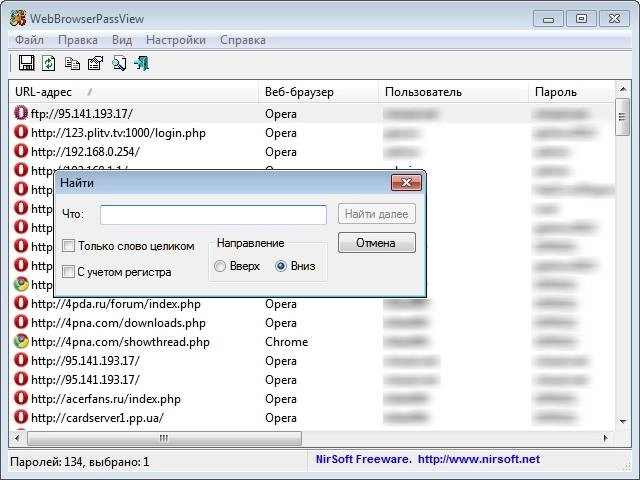Open the Вид menu
640x480 pixels.
(x=122, y=40)
